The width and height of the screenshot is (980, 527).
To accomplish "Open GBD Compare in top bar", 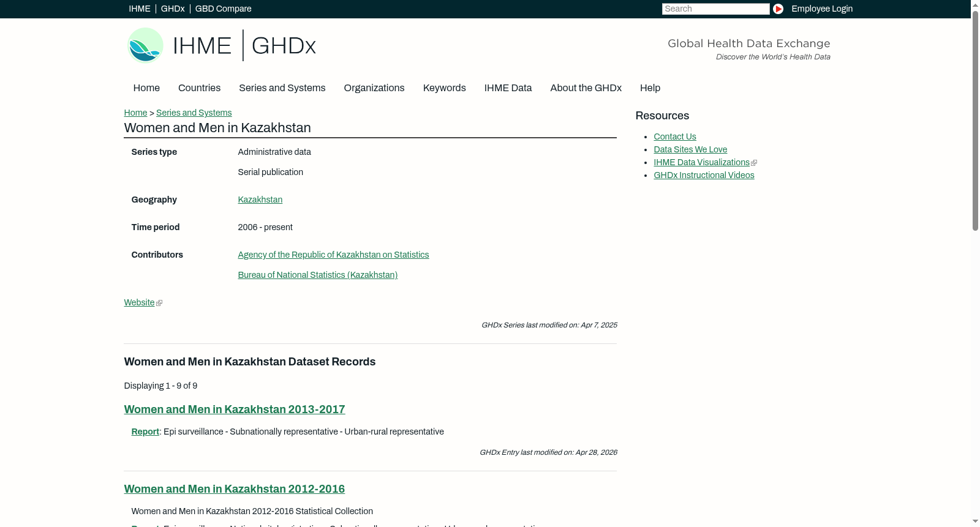I will click(x=223, y=9).
